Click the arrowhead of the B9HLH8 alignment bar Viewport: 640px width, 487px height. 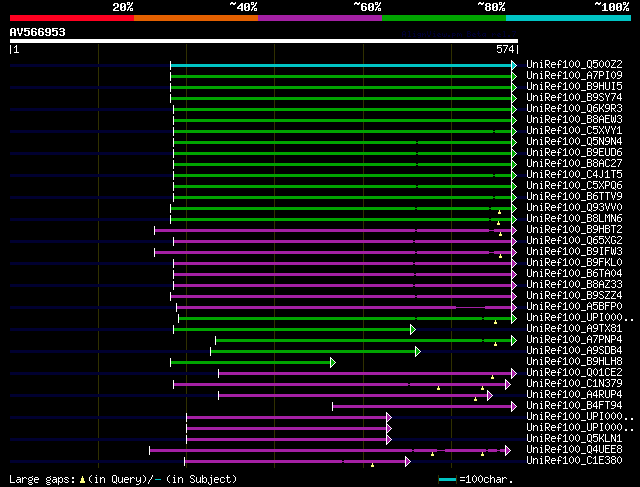point(332,362)
